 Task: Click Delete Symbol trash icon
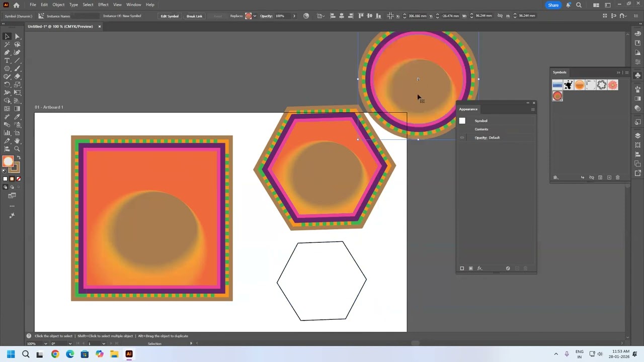(x=618, y=177)
